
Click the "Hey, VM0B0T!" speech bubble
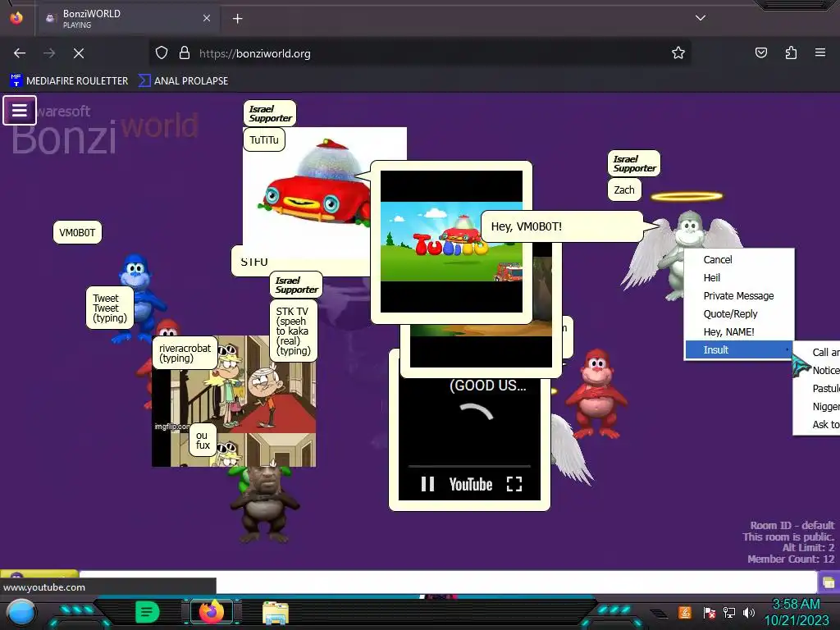coord(562,226)
